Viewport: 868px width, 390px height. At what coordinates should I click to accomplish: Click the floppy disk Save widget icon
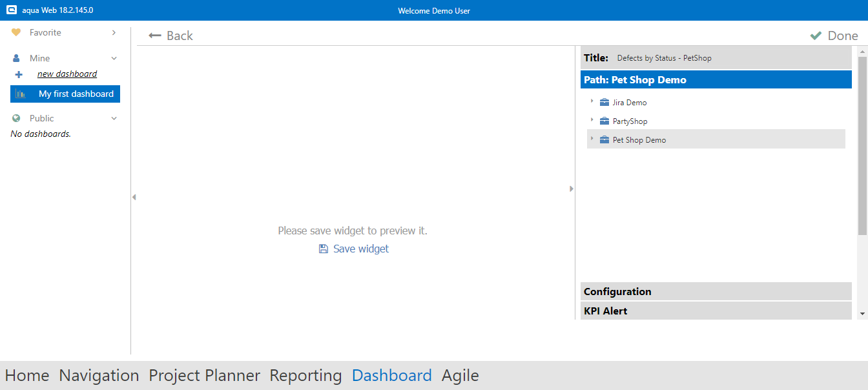point(324,249)
